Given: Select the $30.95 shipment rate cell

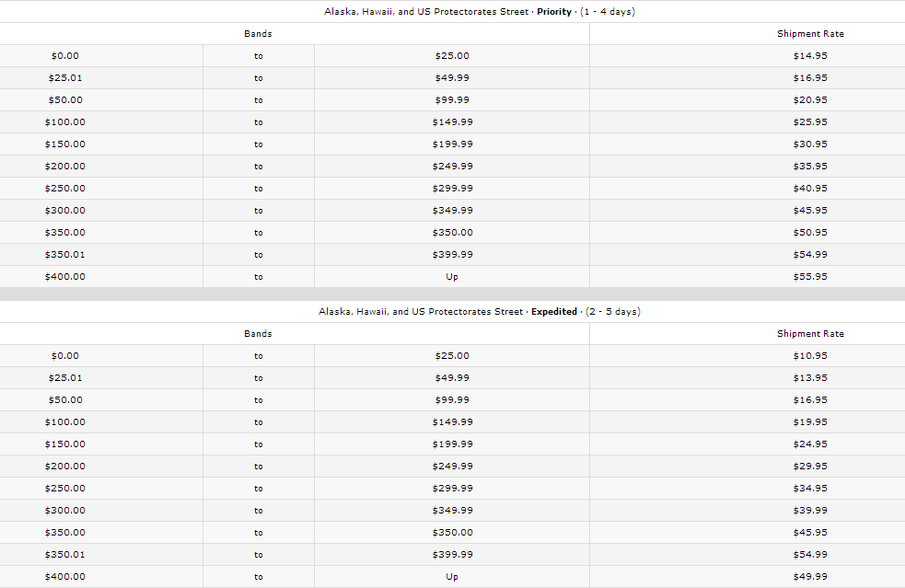Looking at the screenshot, I should point(809,144).
